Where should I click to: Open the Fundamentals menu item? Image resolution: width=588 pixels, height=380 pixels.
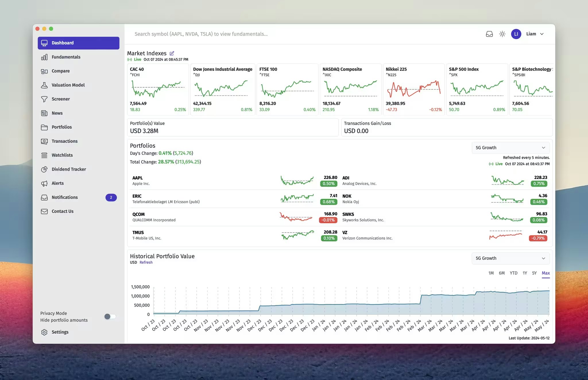(x=78, y=57)
